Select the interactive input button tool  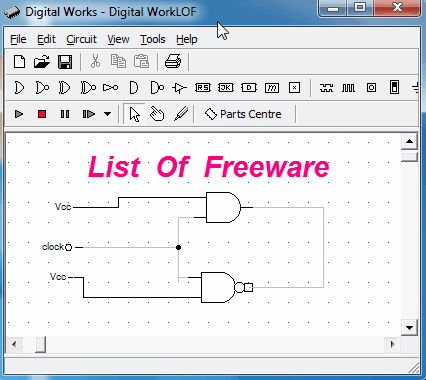coord(371,88)
